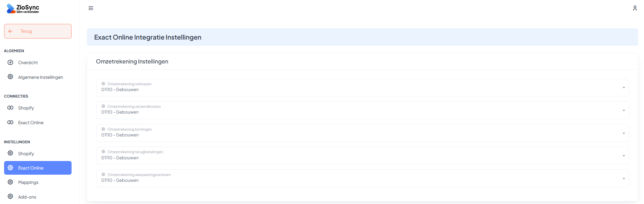Open the user profile icon
The height and width of the screenshot is (204, 644).
click(x=635, y=8)
